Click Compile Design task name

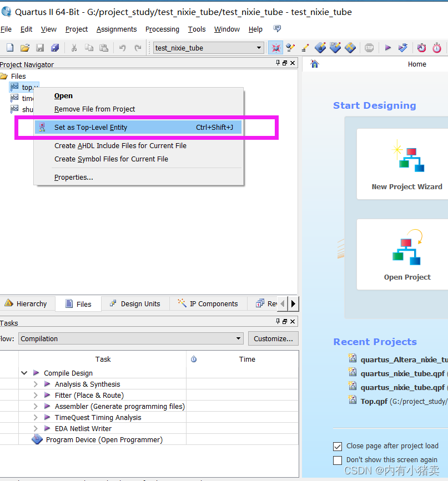tap(68, 373)
